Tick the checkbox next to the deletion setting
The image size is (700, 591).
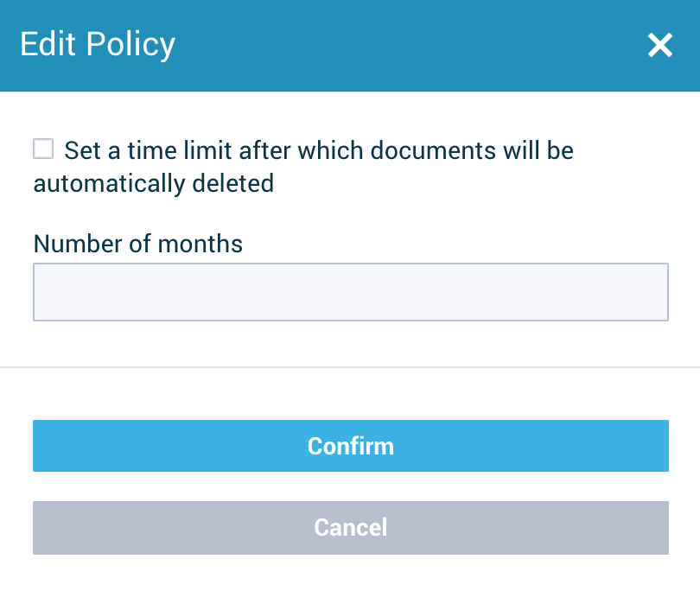tap(42, 149)
